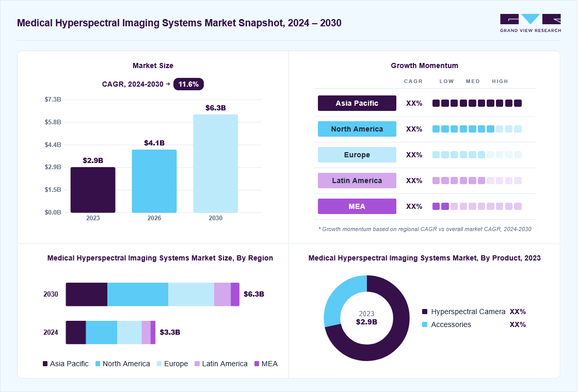Click the growth momentum footnote text

point(425,229)
